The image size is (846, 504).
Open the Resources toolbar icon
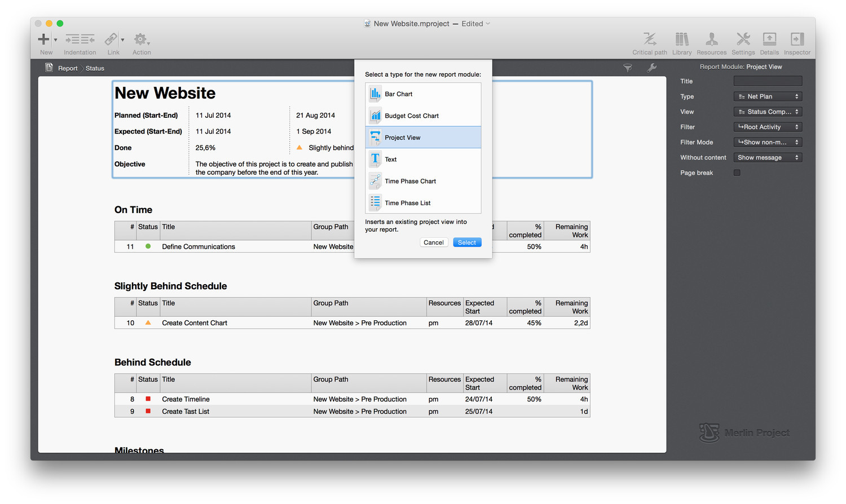point(711,39)
